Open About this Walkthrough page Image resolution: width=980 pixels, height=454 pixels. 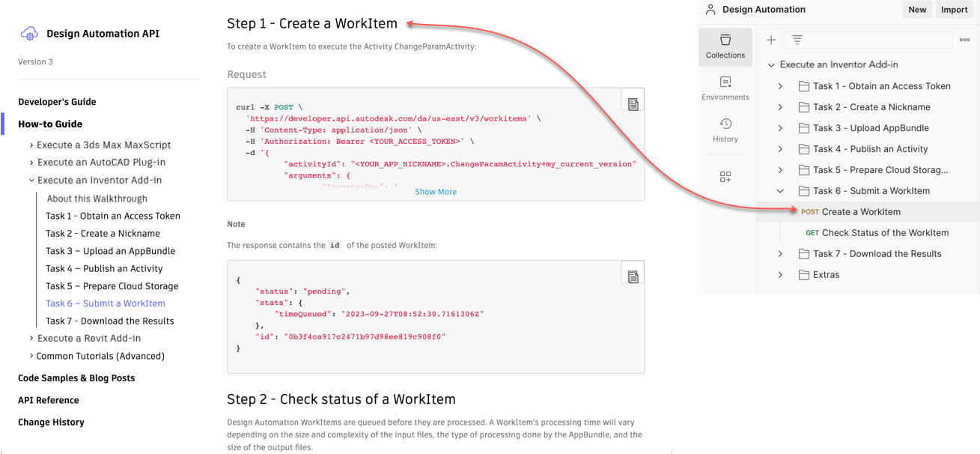coord(97,199)
